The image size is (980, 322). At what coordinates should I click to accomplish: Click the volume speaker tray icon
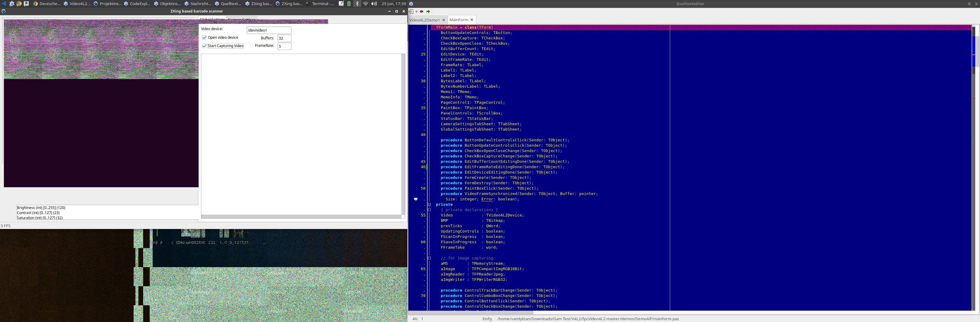374,4
